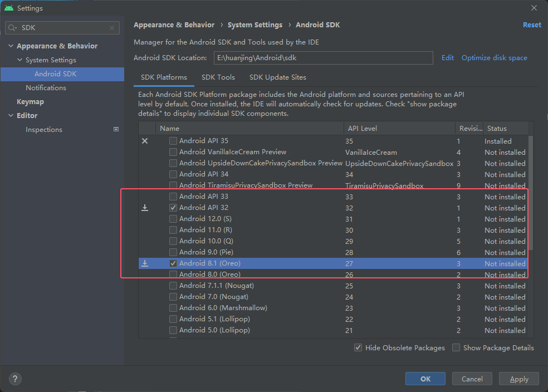Select the Android 5.0 (Lollipop) row name

point(214,330)
